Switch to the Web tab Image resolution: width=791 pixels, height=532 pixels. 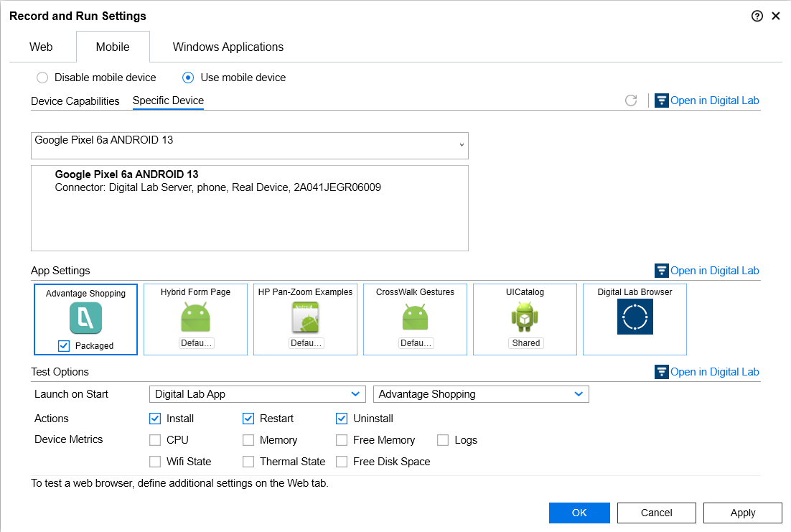(41, 47)
